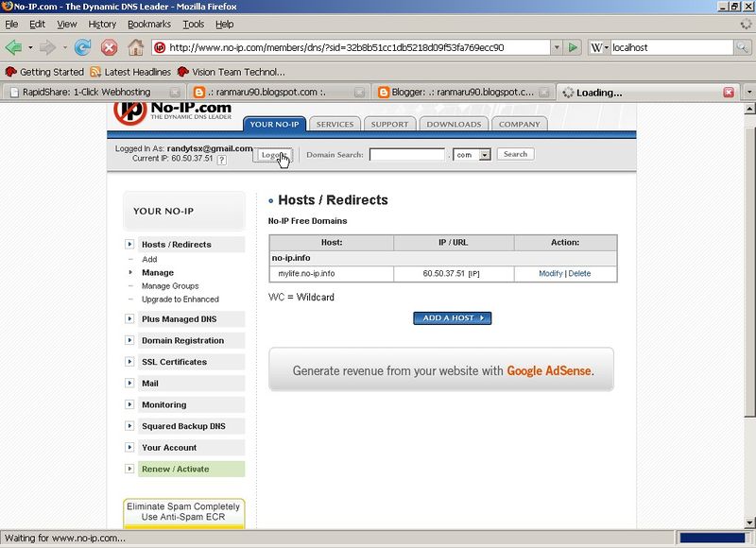Open the History menu

[x=102, y=25]
